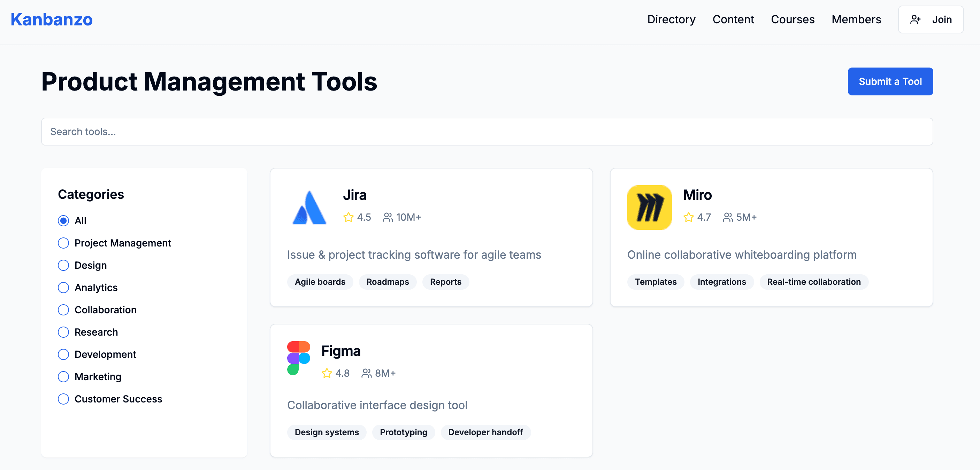Screen dimensions: 980x470
Task: Click the Templates tag on Miro
Action: pyautogui.click(x=656, y=282)
